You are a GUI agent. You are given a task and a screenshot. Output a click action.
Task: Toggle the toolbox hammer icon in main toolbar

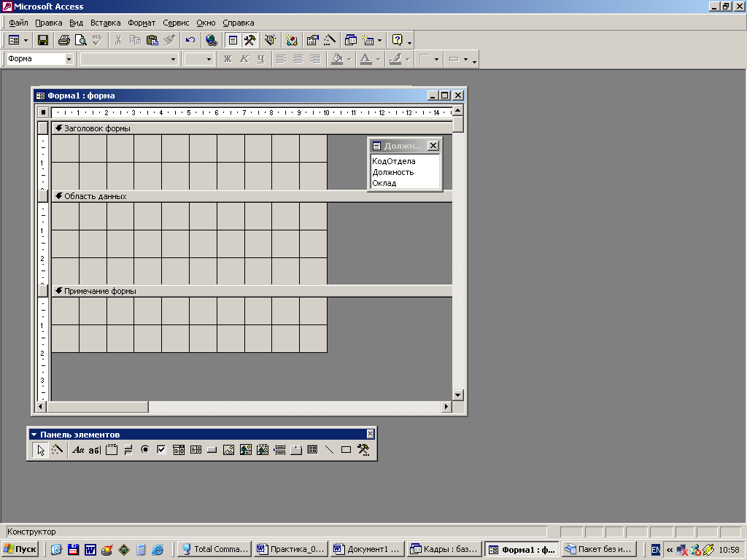pyautogui.click(x=249, y=41)
